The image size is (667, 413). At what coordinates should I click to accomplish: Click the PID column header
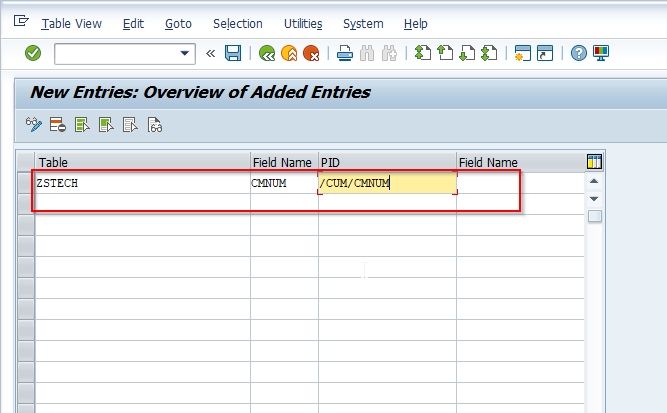[387, 162]
